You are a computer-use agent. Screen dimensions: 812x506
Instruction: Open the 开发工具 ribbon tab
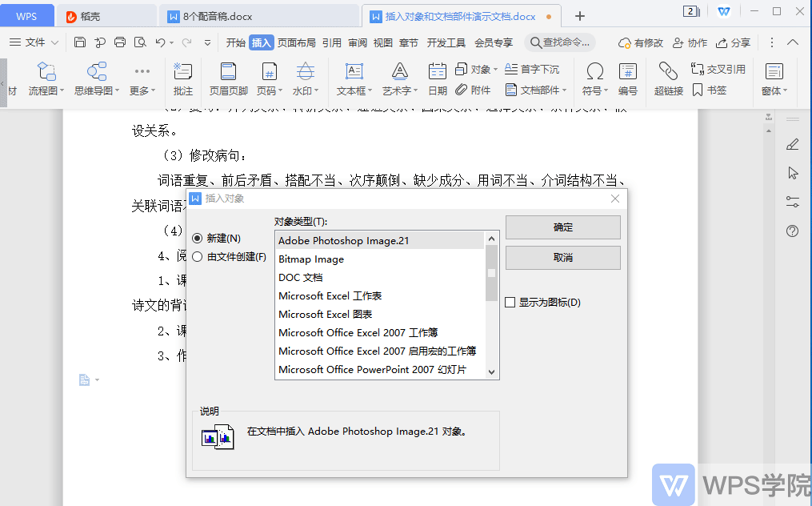(446, 42)
